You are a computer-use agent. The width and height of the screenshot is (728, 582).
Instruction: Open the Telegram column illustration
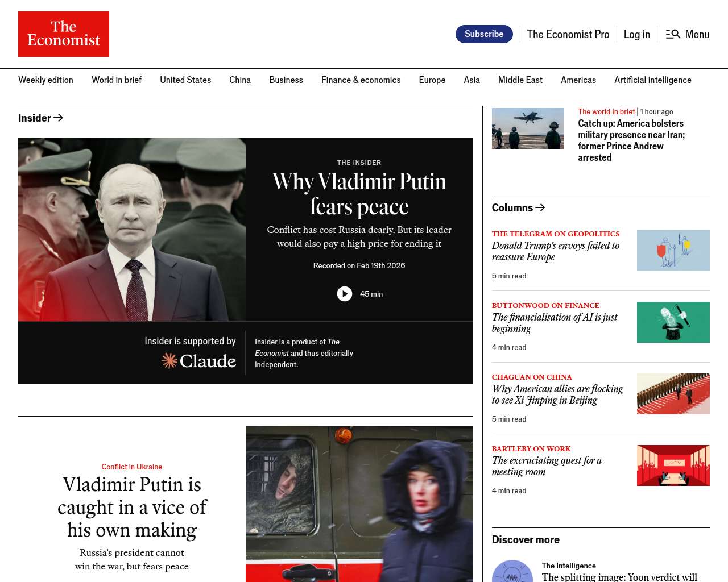pyautogui.click(x=673, y=251)
